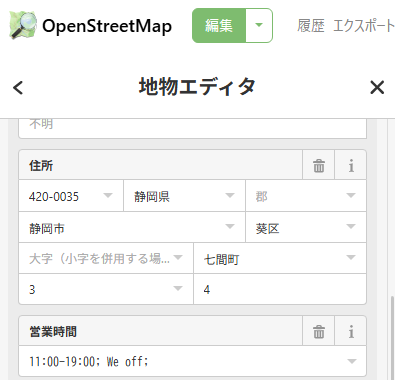
Task: Show info for the 住所 field
Action: (350, 165)
